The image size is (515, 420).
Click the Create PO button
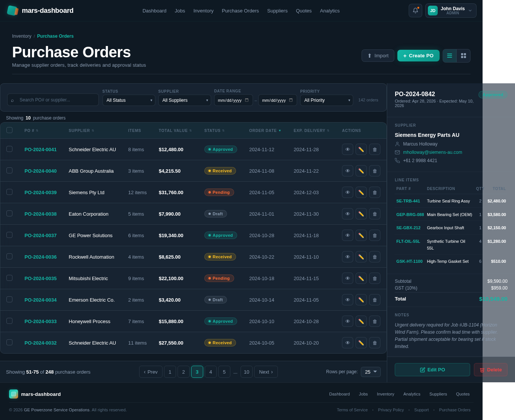click(x=418, y=56)
